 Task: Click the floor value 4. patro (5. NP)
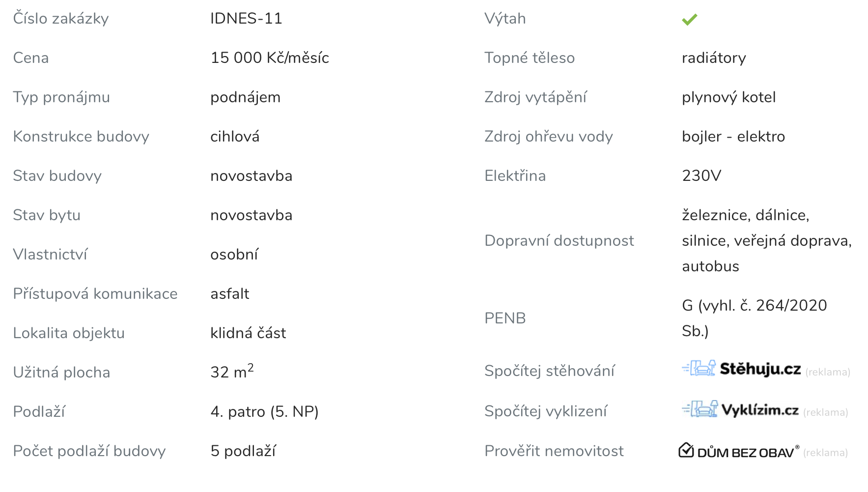point(264,412)
